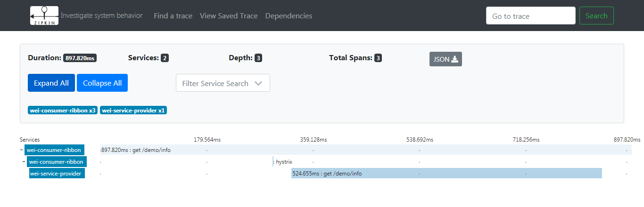Focus the Go to trace input field

531,16
